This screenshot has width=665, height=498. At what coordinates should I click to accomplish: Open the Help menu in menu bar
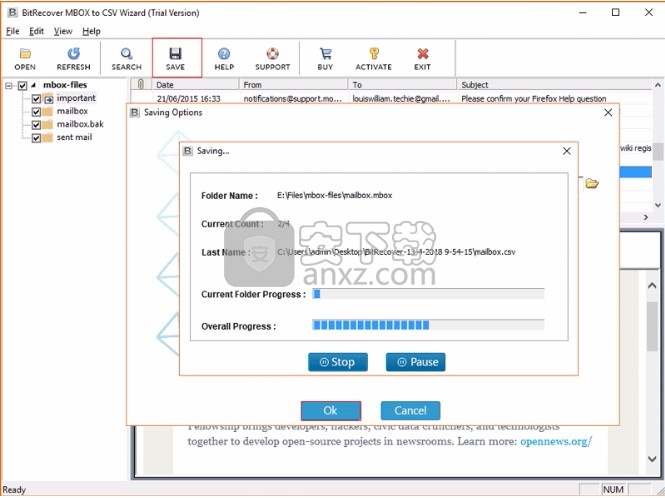click(91, 31)
